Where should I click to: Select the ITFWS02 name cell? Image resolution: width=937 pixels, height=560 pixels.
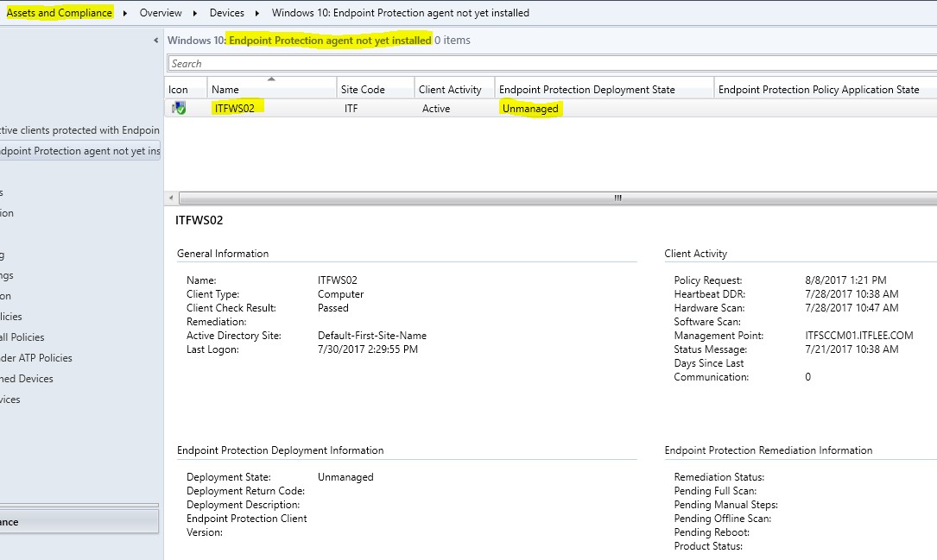coord(235,108)
